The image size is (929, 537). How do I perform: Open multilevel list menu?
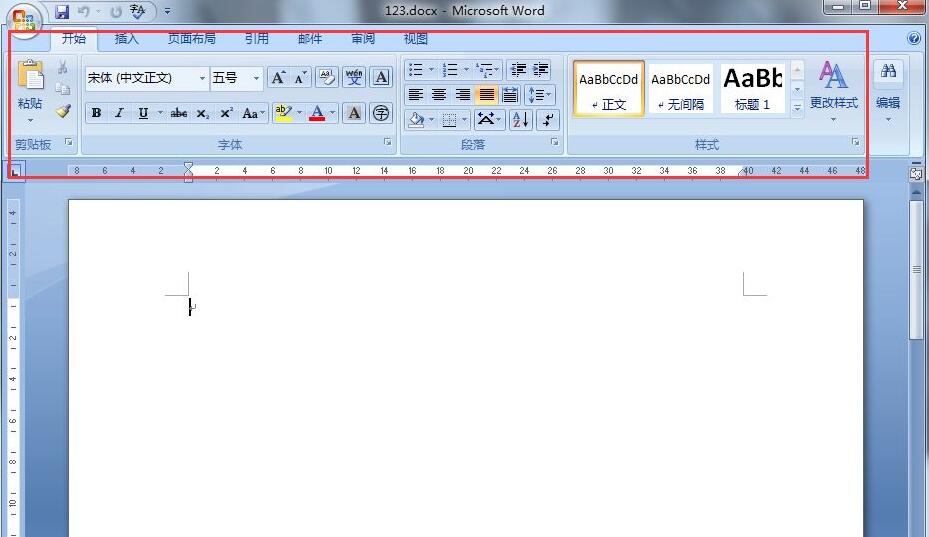pyautogui.click(x=488, y=70)
